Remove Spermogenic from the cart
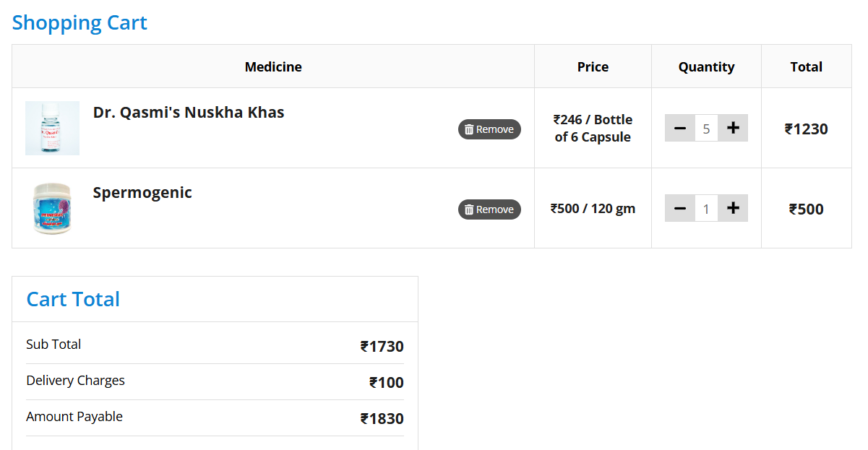 coord(489,209)
